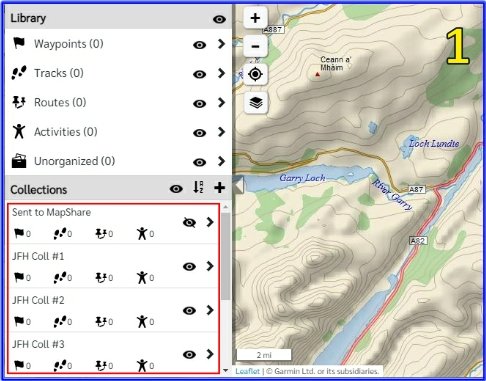Click tracks count icon in Sent to MapShare

point(63,234)
